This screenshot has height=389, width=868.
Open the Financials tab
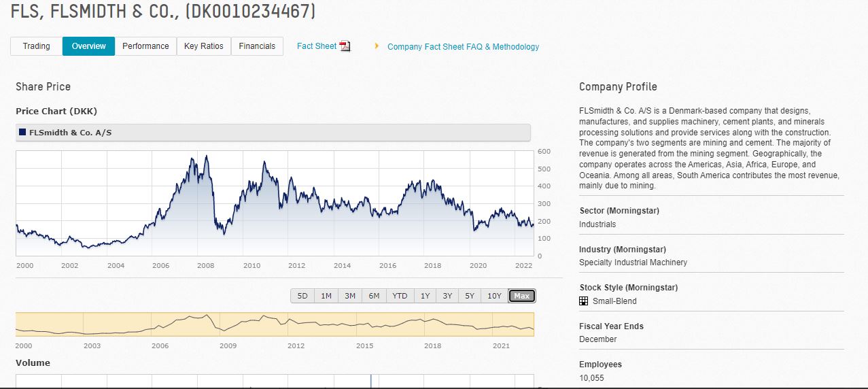[257, 46]
